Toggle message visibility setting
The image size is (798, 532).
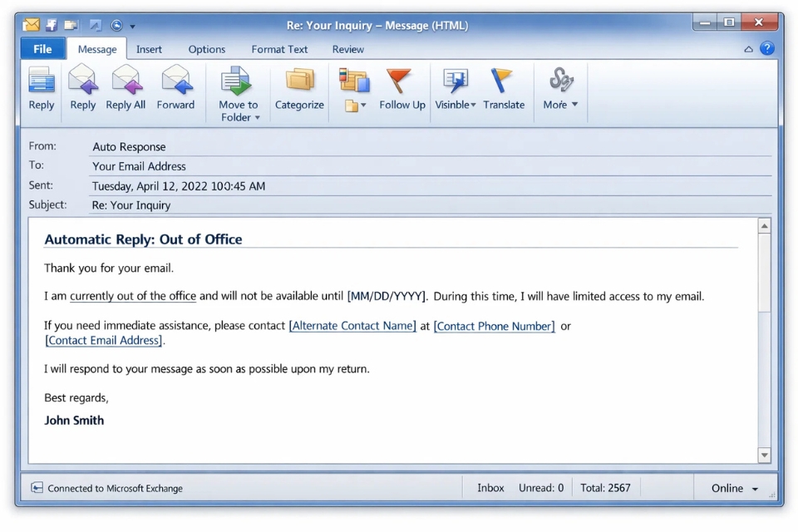(x=454, y=89)
